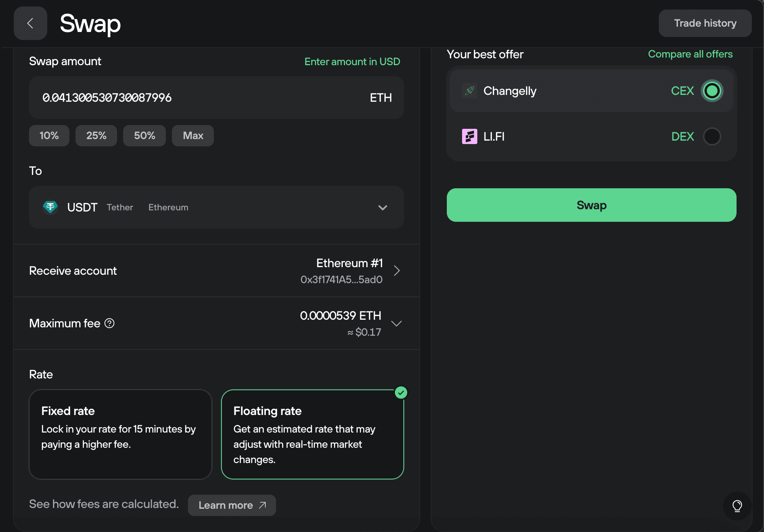Click the LI.FI provider logo
This screenshot has width=764, height=532.
[x=470, y=136]
